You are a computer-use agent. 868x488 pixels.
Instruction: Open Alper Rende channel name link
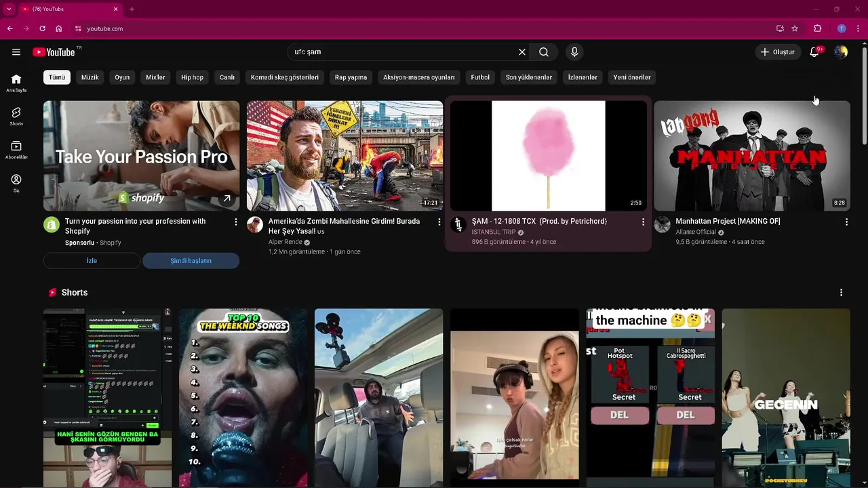tap(286, 242)
